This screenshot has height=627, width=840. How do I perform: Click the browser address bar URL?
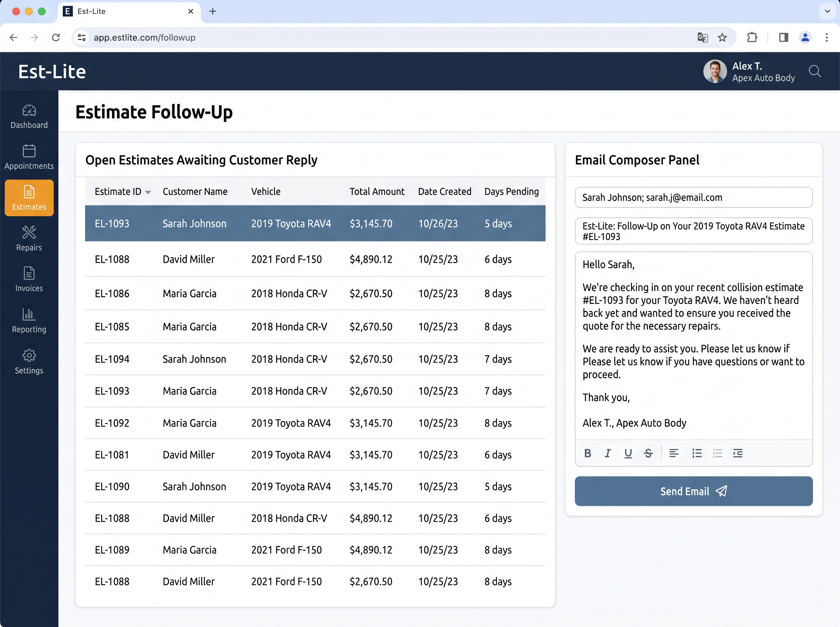[x=145, y=37]
